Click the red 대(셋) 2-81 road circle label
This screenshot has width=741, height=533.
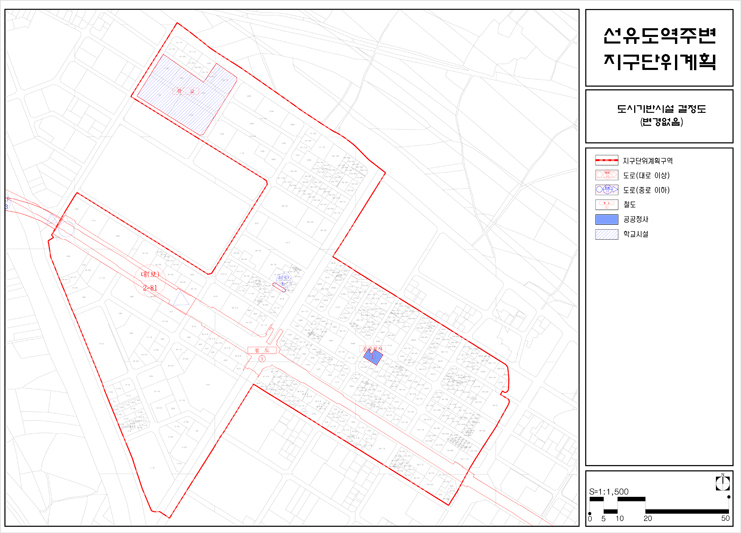pos(150,281)
